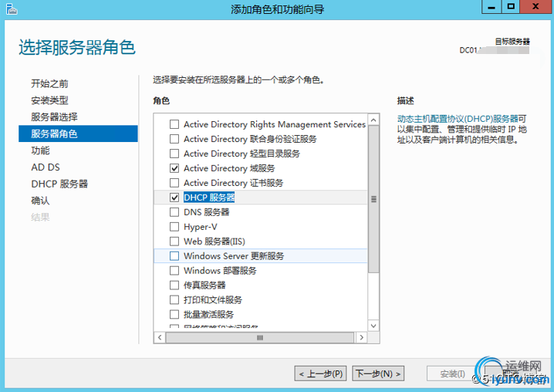The width and height of the screenshot is (554, 392).
Task: Go to the 功能 step in the sidebar
Action: pyautogui.click(x=41, y=150)
